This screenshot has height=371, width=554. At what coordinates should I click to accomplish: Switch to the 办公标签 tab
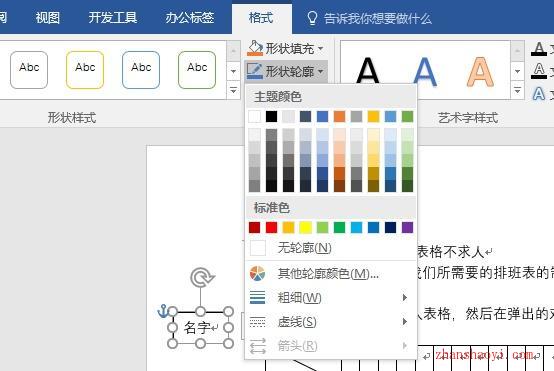190,17
